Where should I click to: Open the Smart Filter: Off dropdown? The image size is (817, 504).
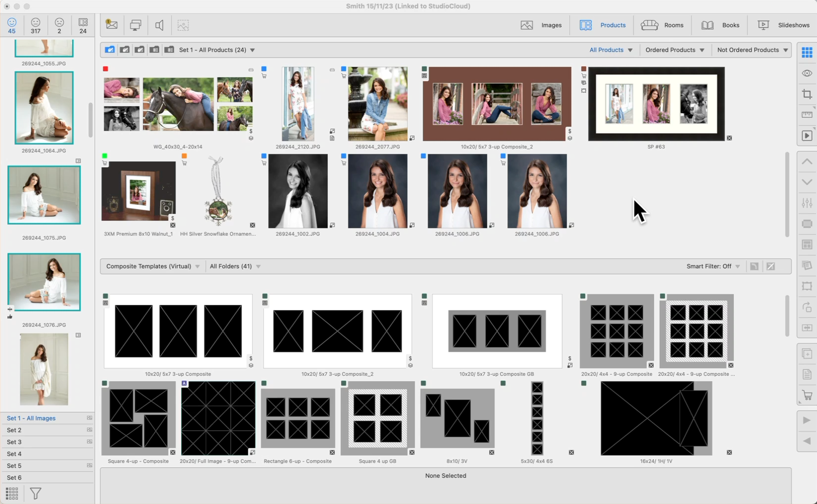(x=713, y=266)
